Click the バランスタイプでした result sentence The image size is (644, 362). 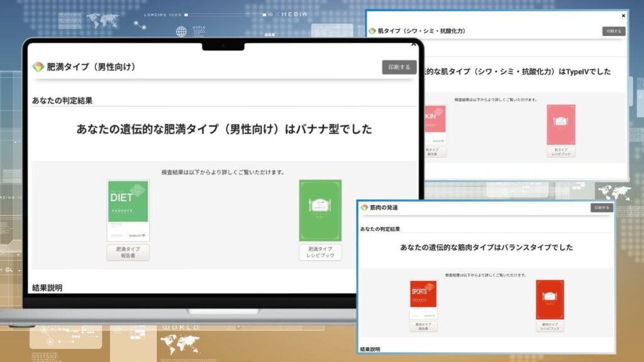pyautogui.click(x=486, y=247)
